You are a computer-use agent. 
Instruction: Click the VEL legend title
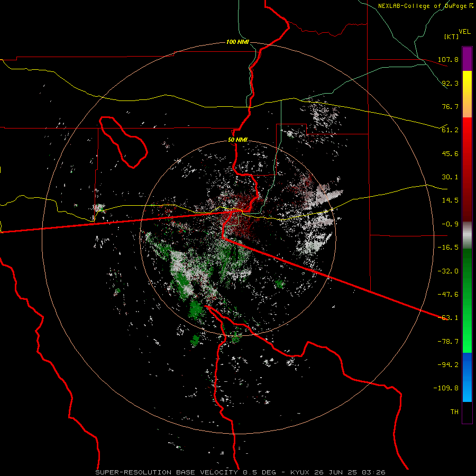click(465, 31)
